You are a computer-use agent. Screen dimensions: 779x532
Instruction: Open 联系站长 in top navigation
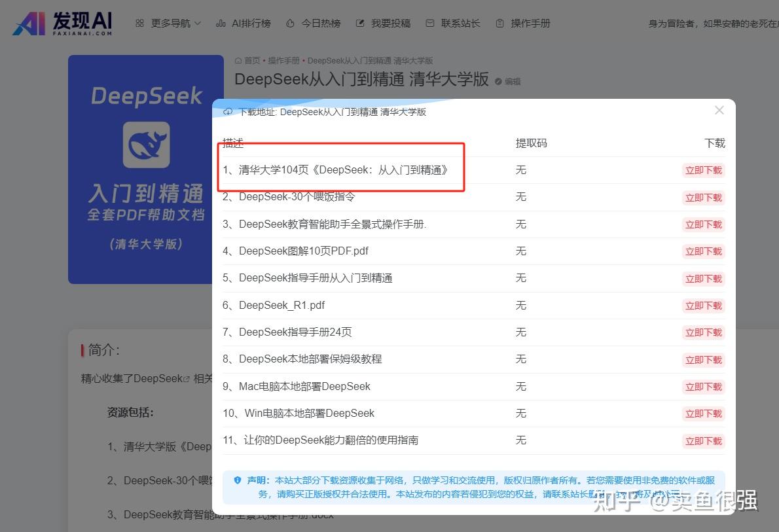pos(453,24)
